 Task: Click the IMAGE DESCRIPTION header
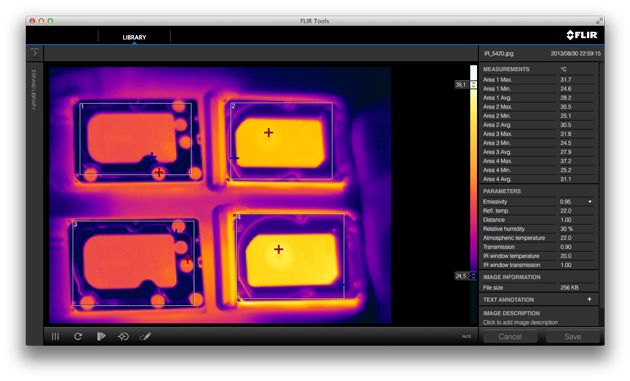point(511,313)
